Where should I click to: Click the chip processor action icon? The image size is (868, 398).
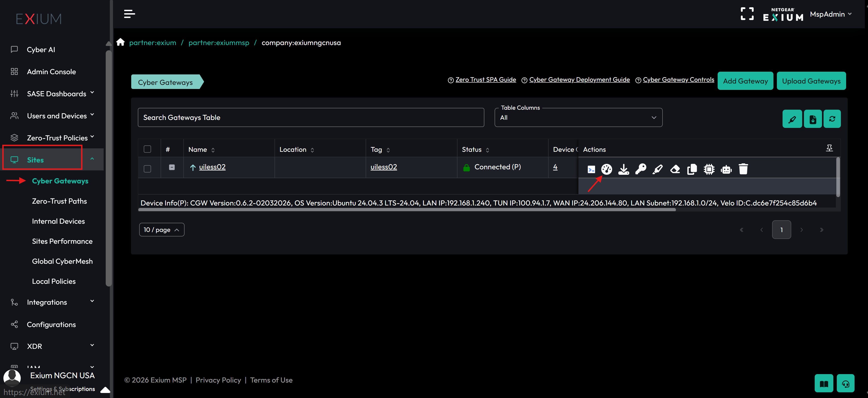pos(709,169)
